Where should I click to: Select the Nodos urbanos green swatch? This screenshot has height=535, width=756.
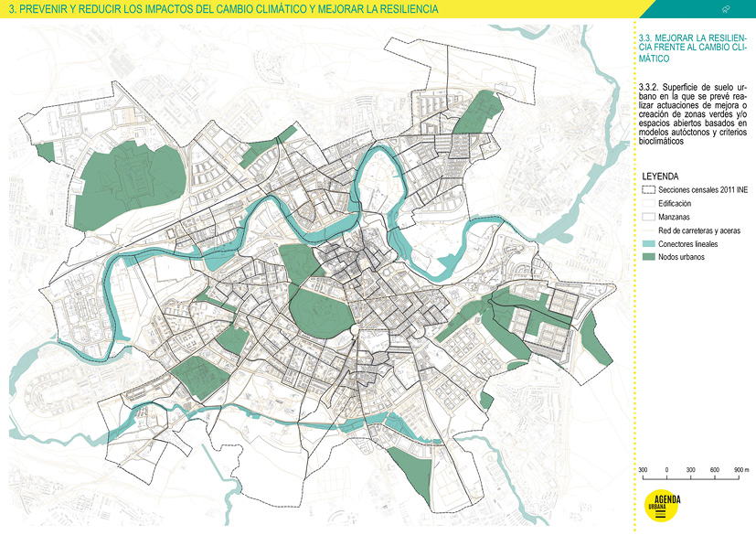click(x=647, y=258)
